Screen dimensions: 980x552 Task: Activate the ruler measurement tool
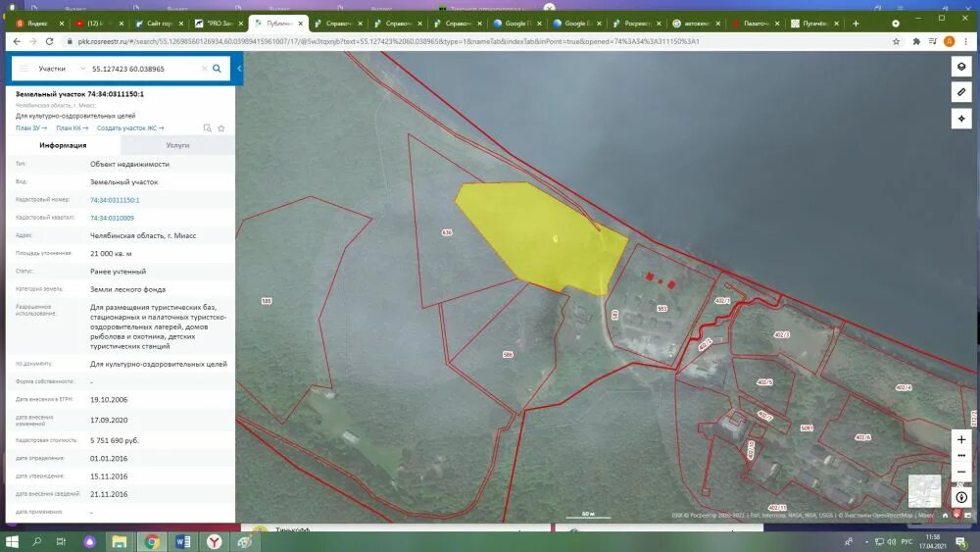click(x=961, y=92)
